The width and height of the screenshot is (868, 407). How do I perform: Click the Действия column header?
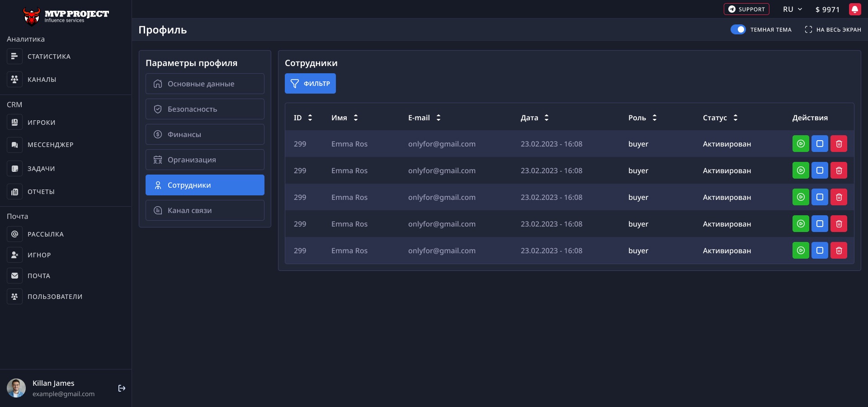(x=810, y=118)
